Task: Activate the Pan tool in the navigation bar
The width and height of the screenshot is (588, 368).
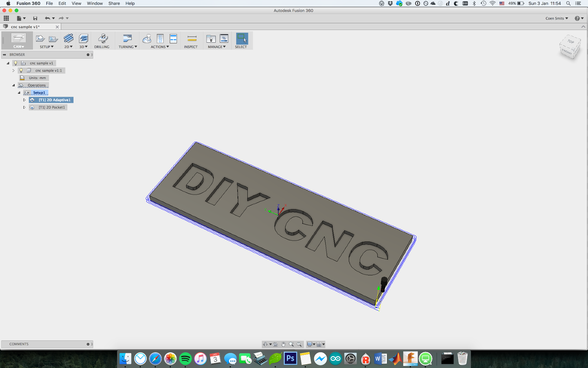Action: click(x=284, y=344)
